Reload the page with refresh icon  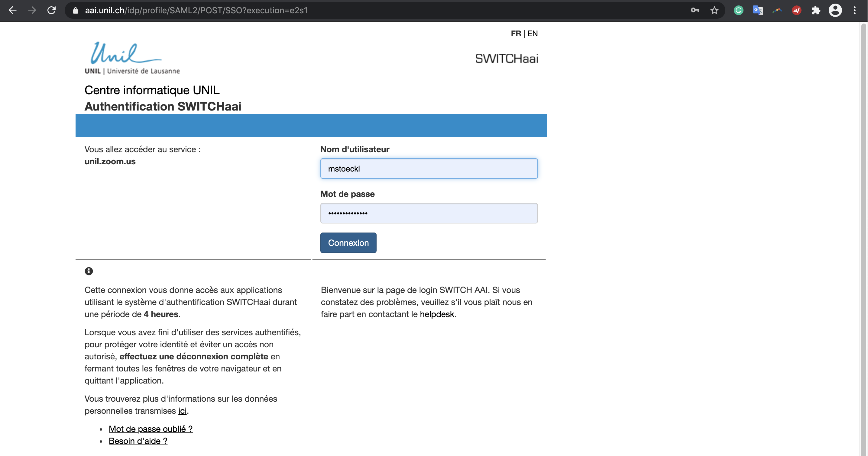point(52,11)
